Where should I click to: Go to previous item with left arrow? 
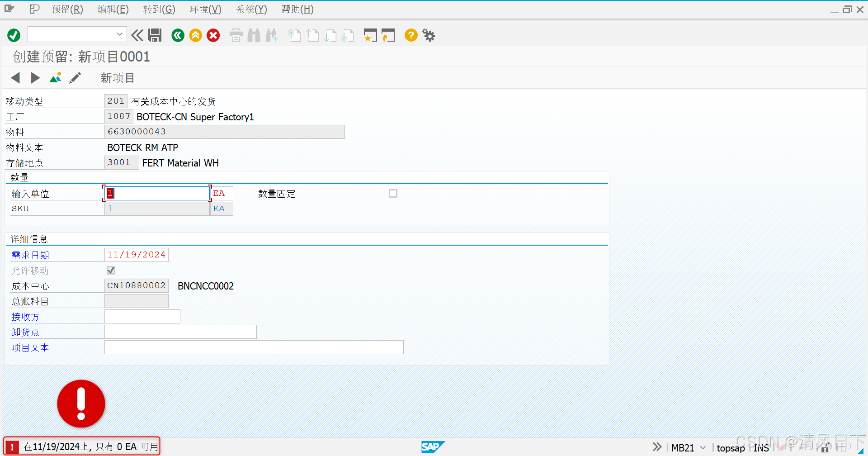click(x=15, y=78)
